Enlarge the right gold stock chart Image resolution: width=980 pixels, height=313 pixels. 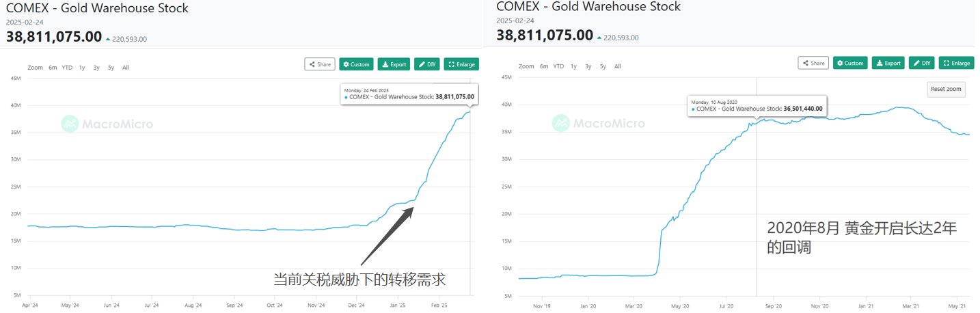[x=956, y=63]
